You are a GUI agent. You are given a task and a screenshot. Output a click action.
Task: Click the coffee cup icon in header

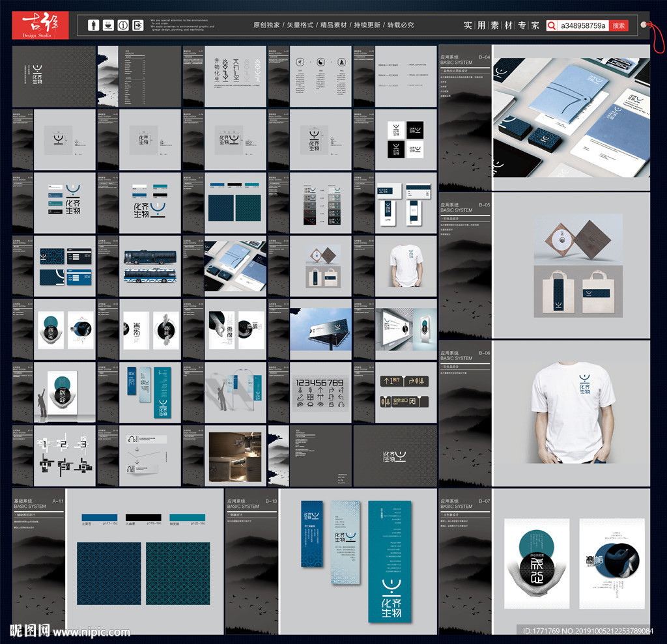(x=108, y=25)
